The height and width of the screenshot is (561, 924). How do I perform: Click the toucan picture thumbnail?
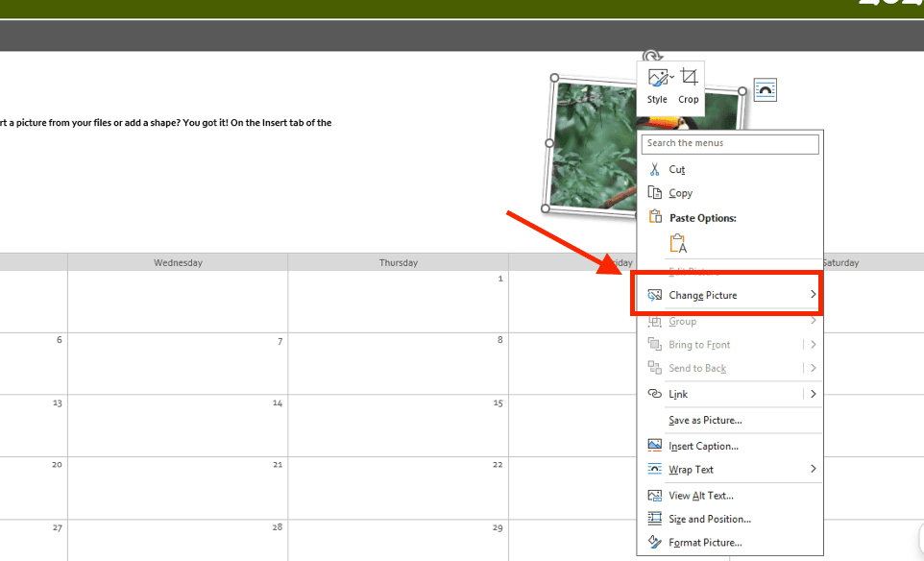click(596, 147)
